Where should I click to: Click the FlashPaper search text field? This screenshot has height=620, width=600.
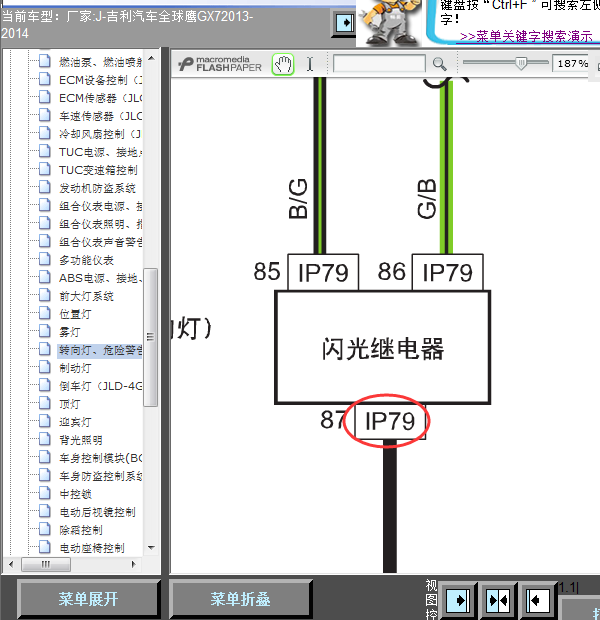pos(379,64)
